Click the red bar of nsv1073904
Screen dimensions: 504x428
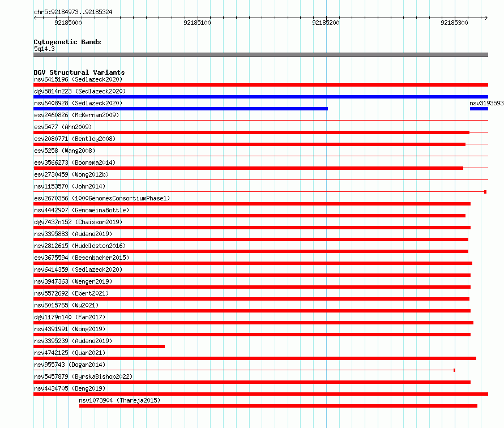(279, 406)
